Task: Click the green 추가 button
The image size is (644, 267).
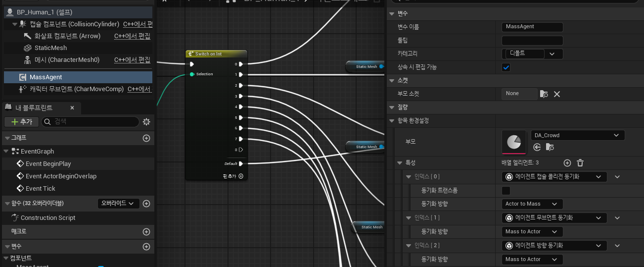Action: pos(21,121)
